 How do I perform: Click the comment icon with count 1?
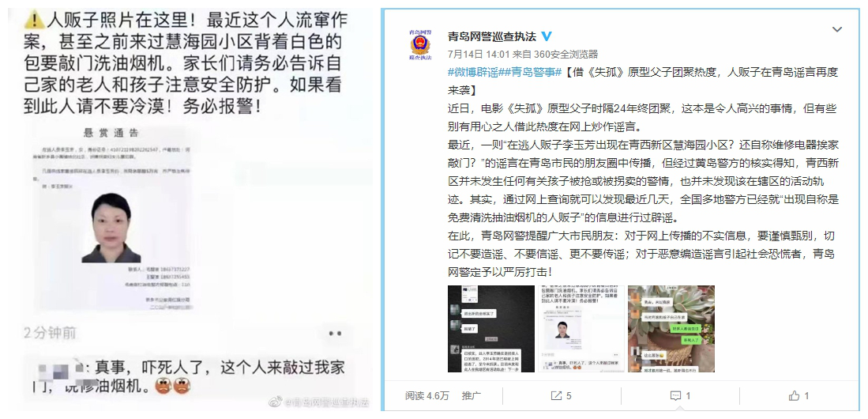680,396
